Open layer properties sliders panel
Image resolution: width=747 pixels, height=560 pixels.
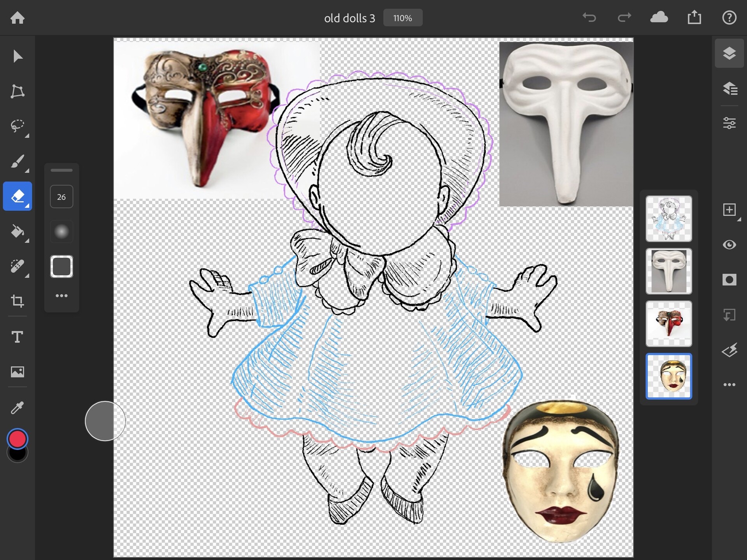click(x=729, y=123)
